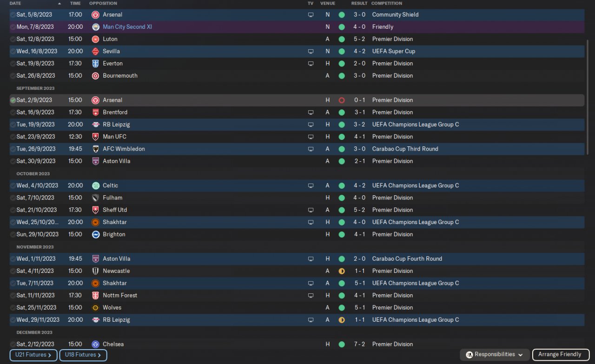Expand U21 Fixtures
This screenshot has width=595, height=364.
[33, 355]
